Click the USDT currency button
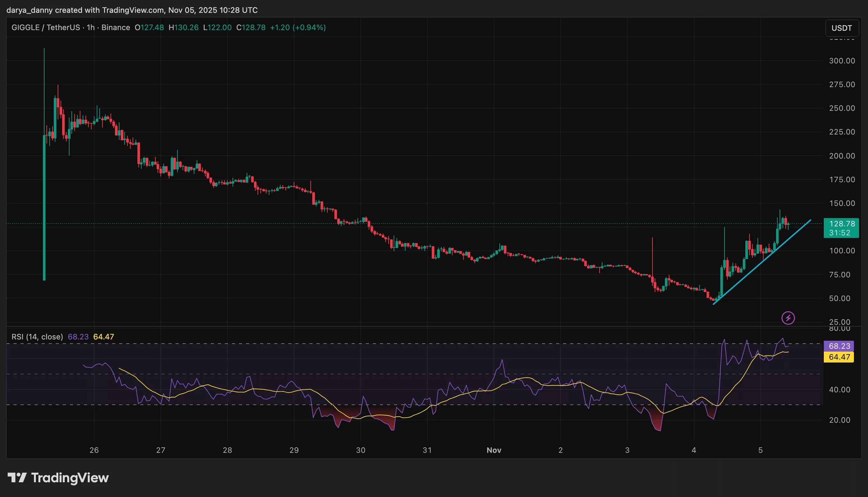The height and width of the screenshot is (497, 868). pyautogui.click(x=842, y=28)
